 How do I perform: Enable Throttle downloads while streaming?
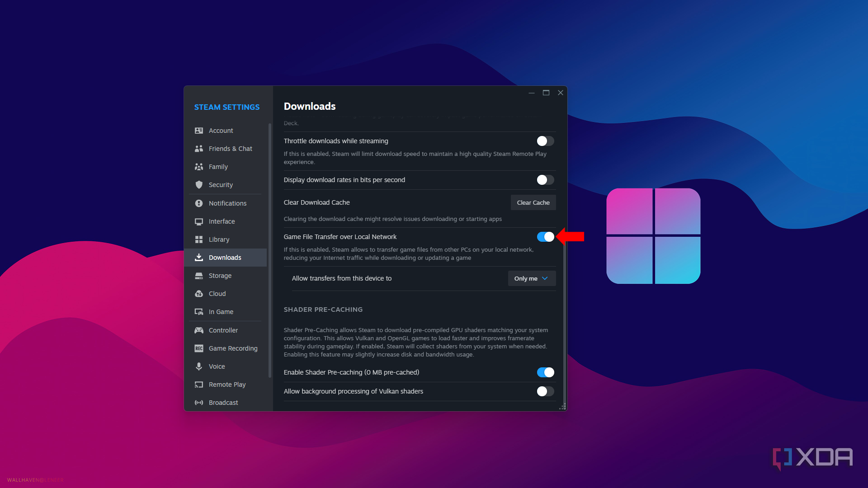545,141
